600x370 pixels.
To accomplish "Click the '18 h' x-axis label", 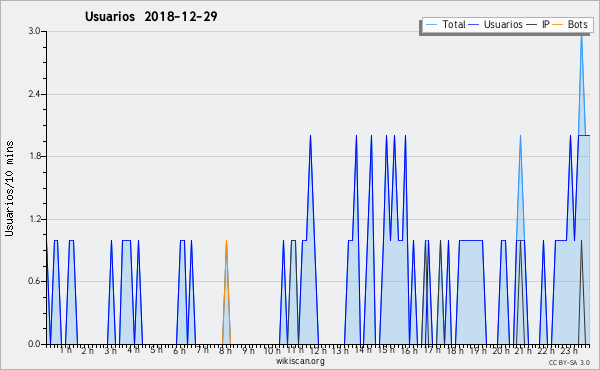I will click(x=455, y=350).
